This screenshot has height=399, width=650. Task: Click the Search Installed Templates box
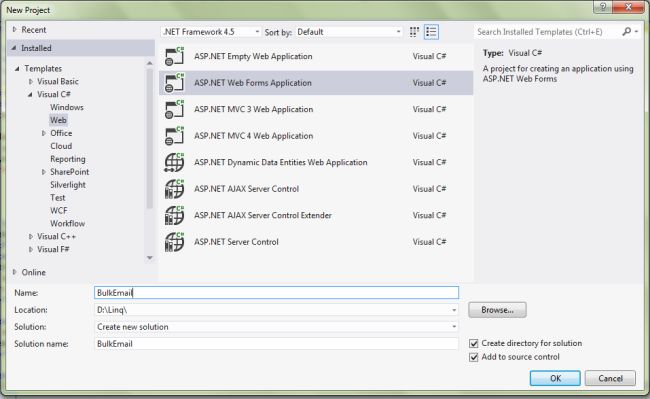point(547,31)
